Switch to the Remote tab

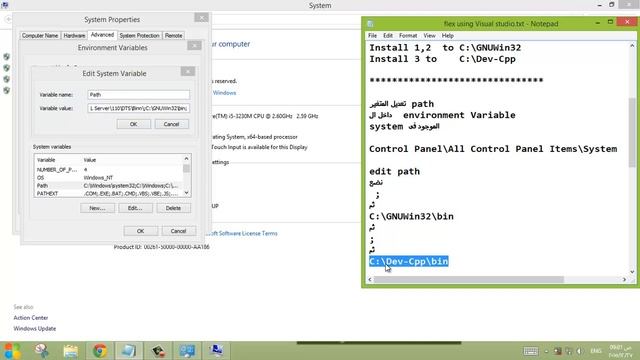coord(173,36)
